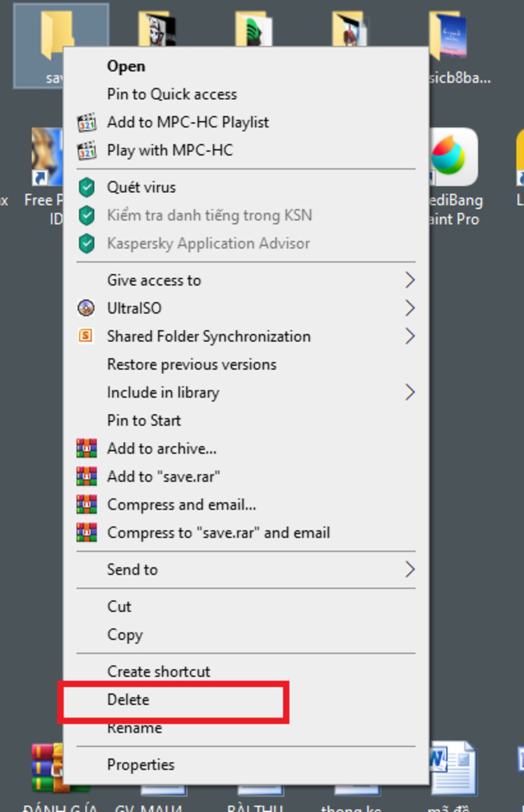Viewport: 524px width, 812px height.
Task: Expand Shared Folder Synchronization submenu arrow
Action: click(x=409, y=337)
